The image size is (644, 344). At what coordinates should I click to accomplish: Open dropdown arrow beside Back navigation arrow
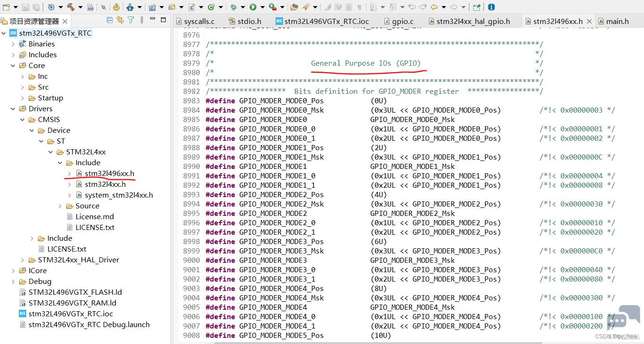point(444,8)
